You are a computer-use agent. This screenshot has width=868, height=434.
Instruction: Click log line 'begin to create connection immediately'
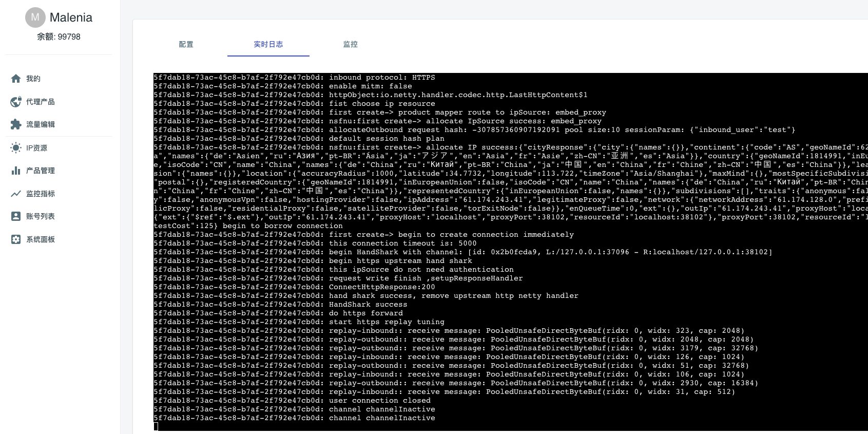point(363,235)
